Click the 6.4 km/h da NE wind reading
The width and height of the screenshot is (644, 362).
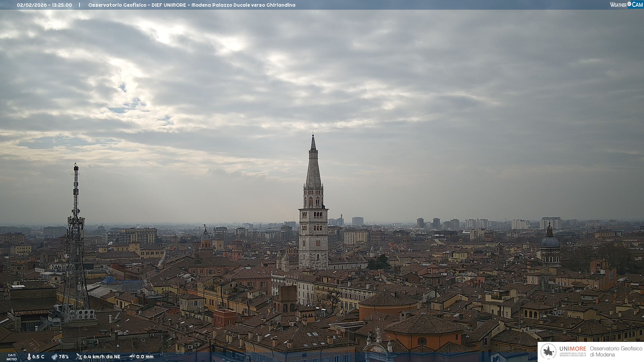click(x=102, y=357)
